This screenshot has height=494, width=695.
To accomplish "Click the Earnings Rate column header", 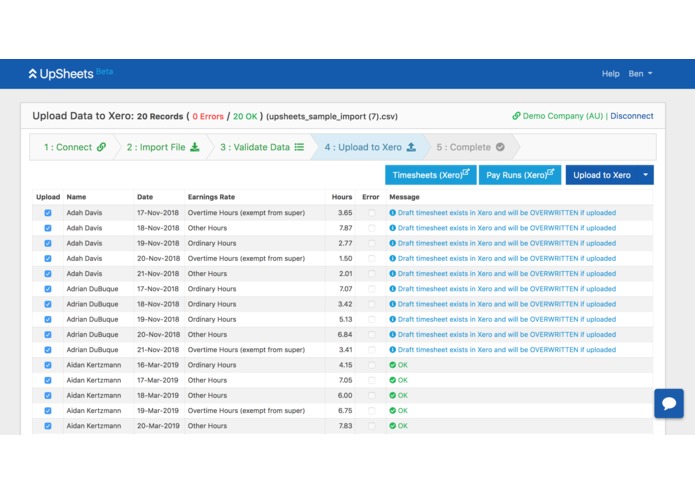I will [x=211, y=197].
